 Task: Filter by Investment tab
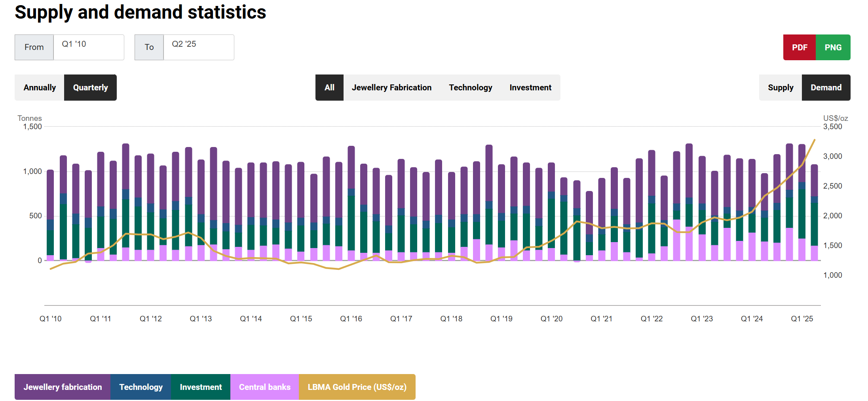point(530,88)
